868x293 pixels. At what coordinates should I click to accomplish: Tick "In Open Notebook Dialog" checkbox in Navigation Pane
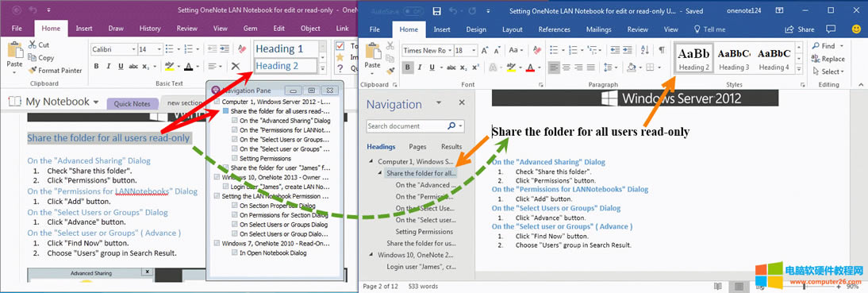(235, 253)
